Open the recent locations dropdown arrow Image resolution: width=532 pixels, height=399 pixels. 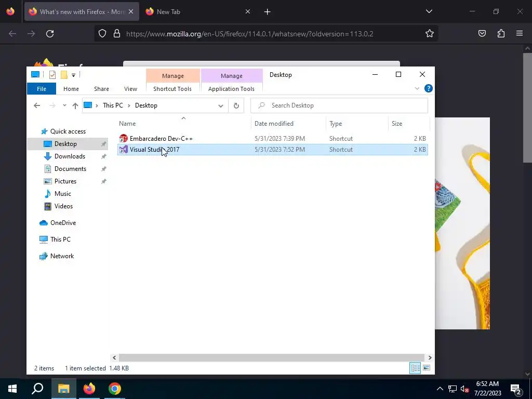pos(64,105)
